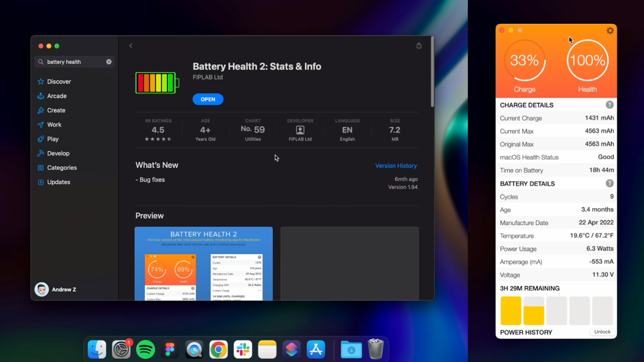644x362 pixels.
Task: Open the second blank preview thumbnail
Action: coord(349,263)
